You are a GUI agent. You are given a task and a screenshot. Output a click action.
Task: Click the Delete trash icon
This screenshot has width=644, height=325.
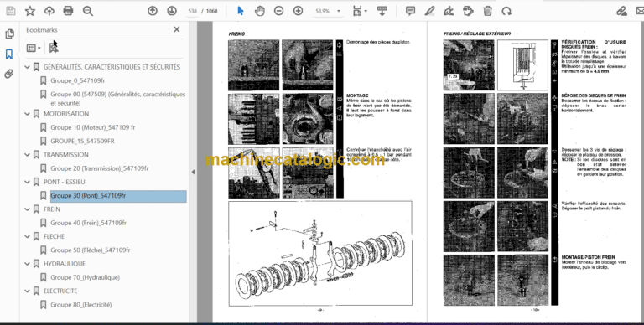[487, 11]
